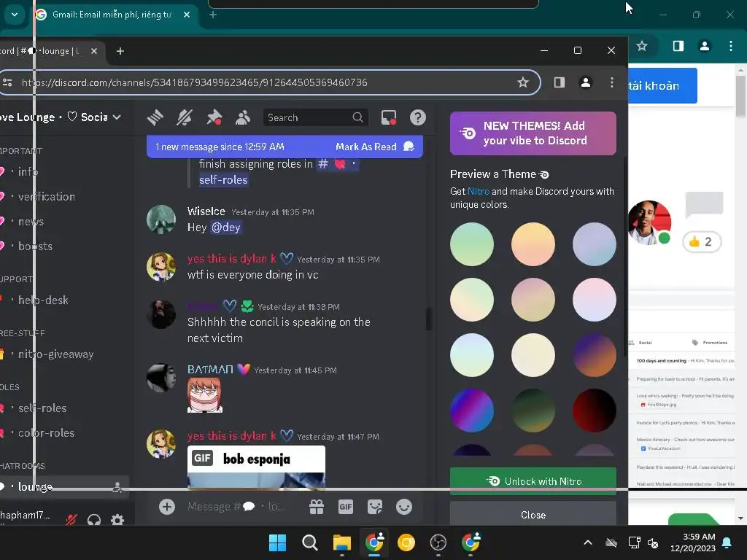The image size is (747, 560).
Task: Click the create invite icon beside lounge
Action: point(117,486)
